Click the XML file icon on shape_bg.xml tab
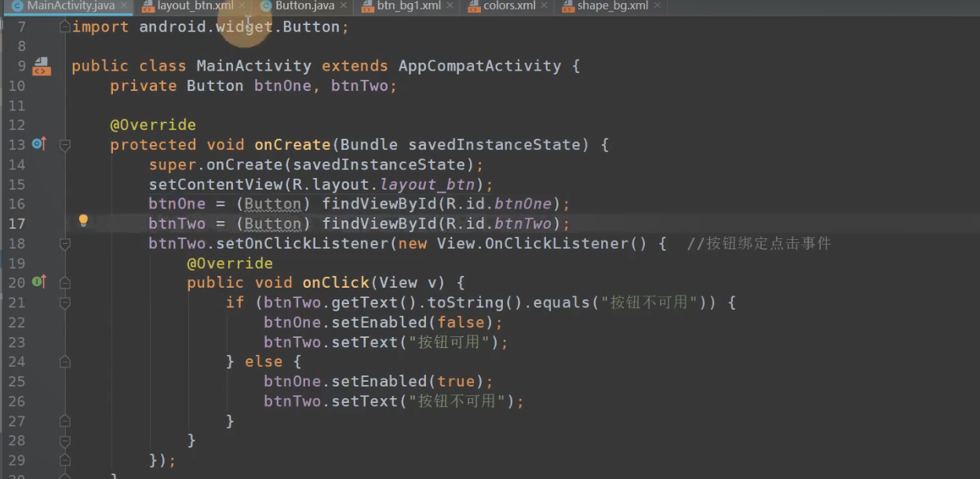 click(568, 6)
